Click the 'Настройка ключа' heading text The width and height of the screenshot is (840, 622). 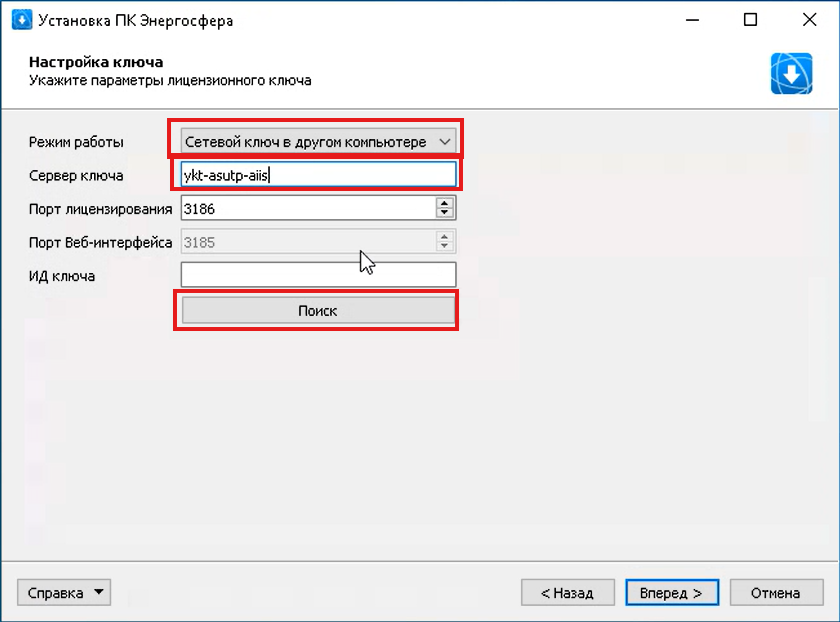coord(96,62)
